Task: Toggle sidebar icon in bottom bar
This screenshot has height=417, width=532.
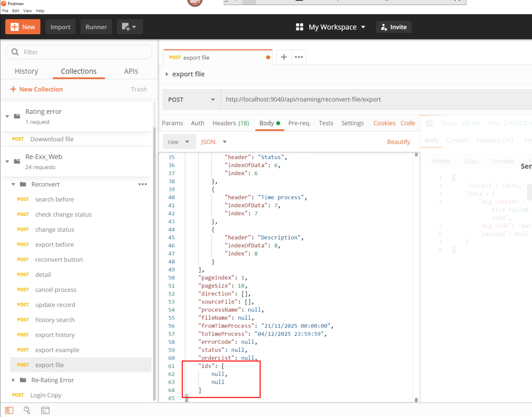Action: (x=9, y=411)
